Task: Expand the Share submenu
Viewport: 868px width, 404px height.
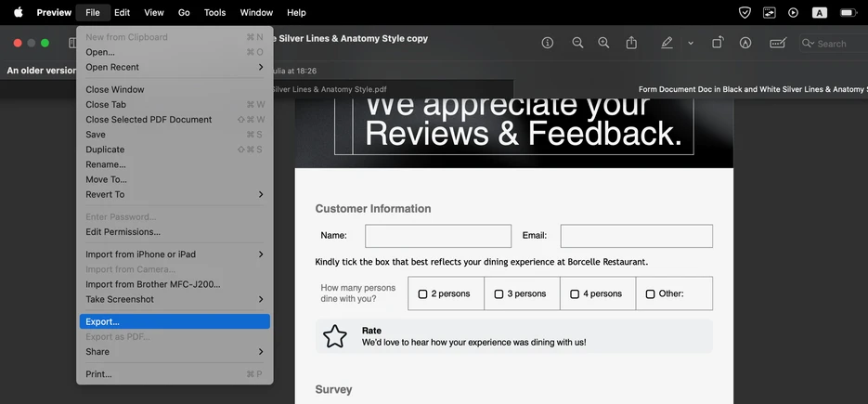Action: (175, 352)
